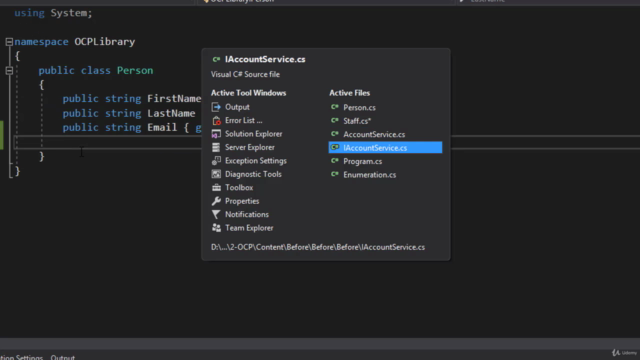Screen dimensions: 640x360
Task: Click the C# icon beside Enumeration.cs
Action: point(335,174)
